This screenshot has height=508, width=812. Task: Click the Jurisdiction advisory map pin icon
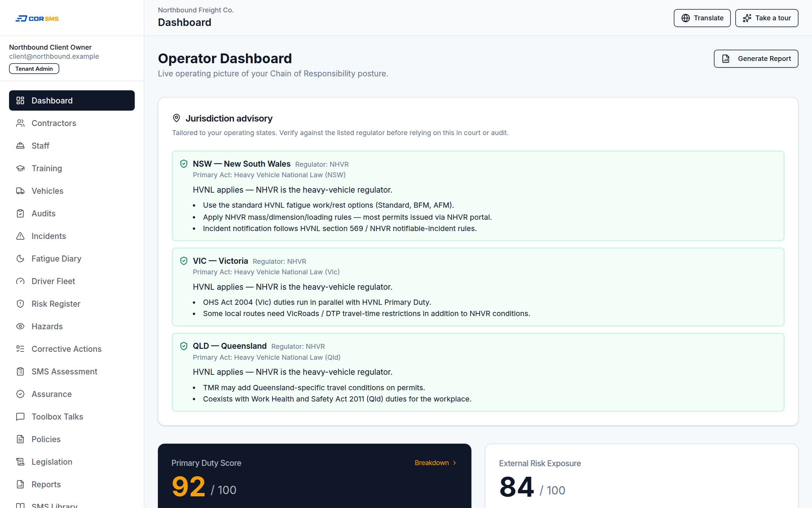point(176,118)
